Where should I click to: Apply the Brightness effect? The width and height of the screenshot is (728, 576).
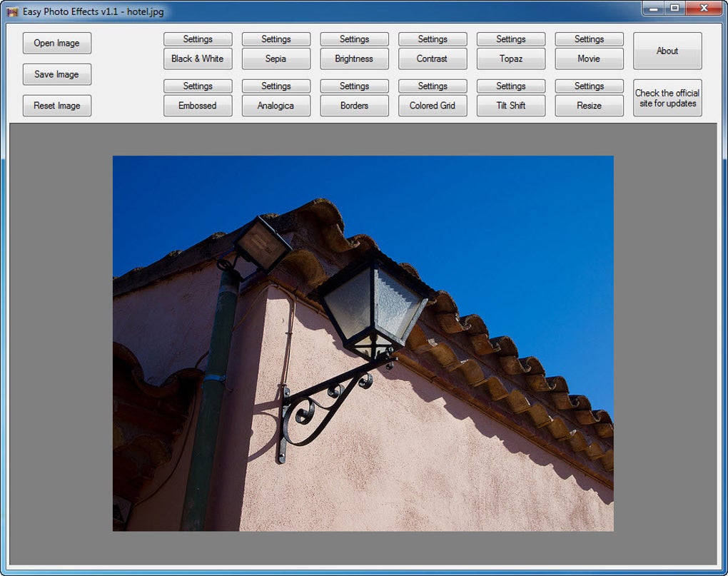[x=354, y=59]
